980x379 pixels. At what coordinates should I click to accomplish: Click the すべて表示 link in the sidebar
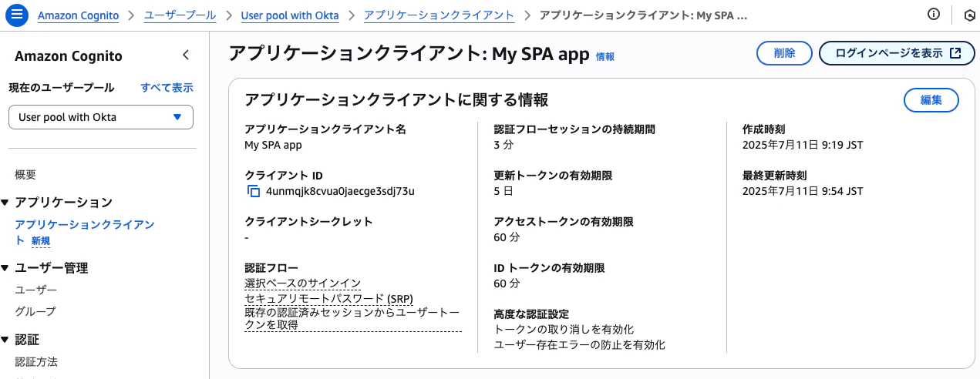[167, 88]
